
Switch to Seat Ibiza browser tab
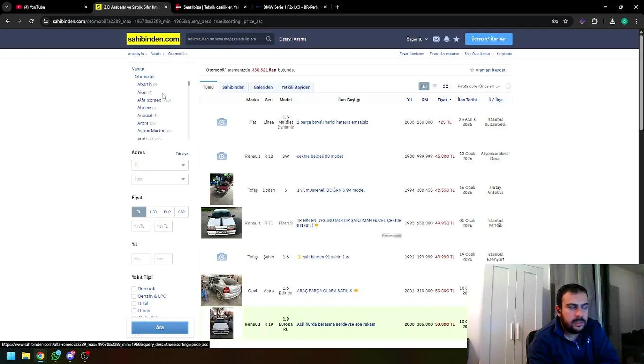tap(212, 7)
